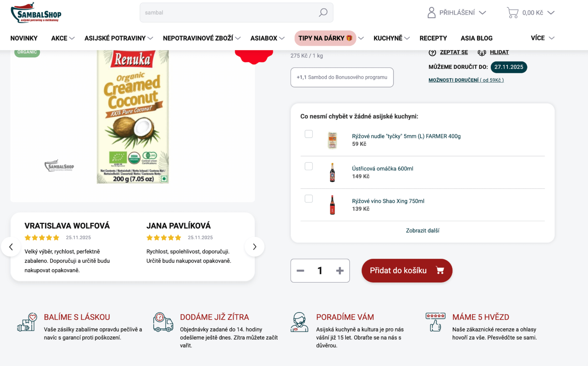Open the Recepty menu item
This screenshot has height=366, width=588.
pos(433,38)
